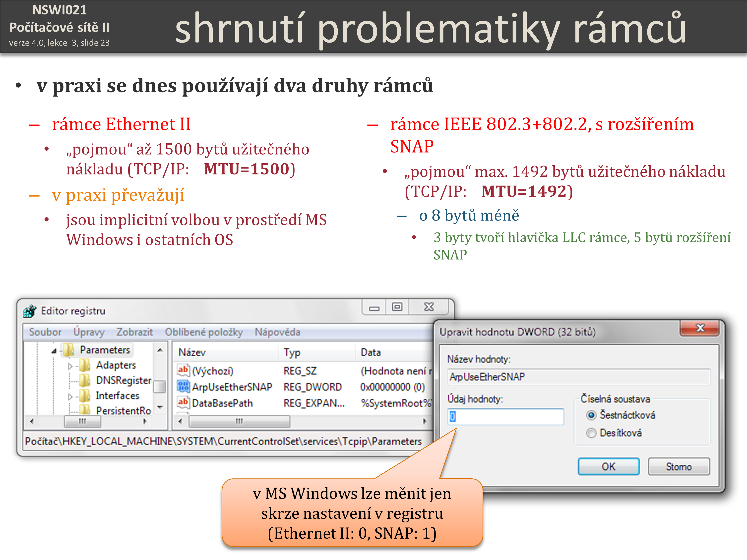Select the Desítková radio button

(x=591, y=433)
